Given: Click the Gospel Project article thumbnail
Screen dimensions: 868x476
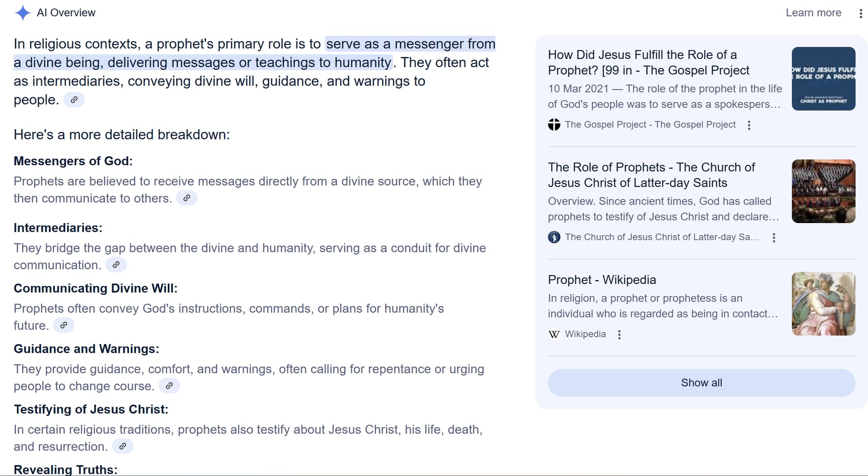Looking at the screenshot, I should [x=823, y=79].
